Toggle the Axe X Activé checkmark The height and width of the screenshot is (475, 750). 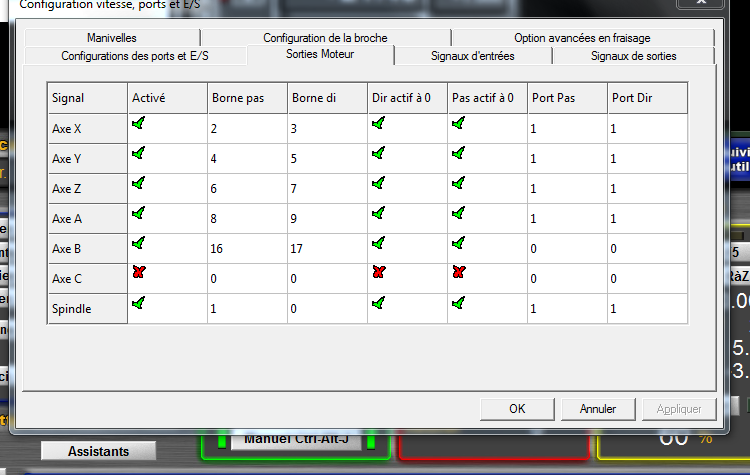point(138,123)
